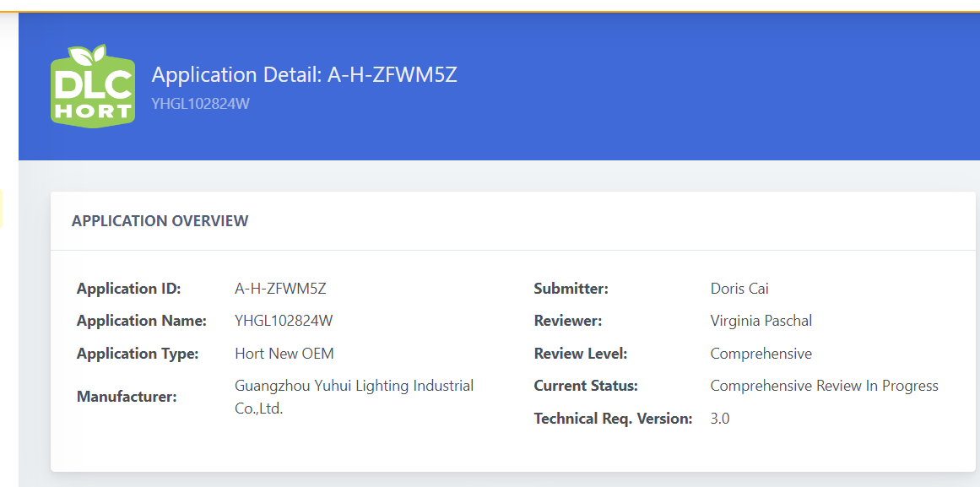980x487 pixels.
Task: Click the Application Name value YHGL102824W
Action: [284, 322]
